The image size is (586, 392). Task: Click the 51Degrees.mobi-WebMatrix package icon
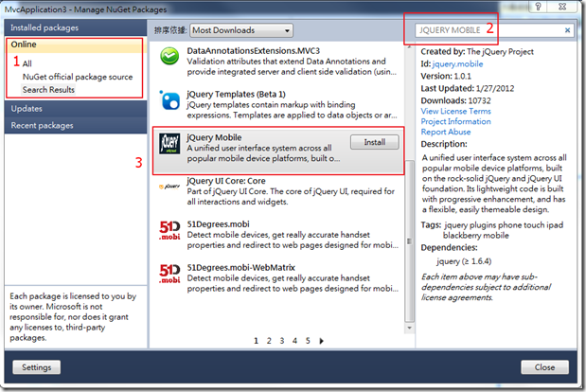click(x=169, y=274)
